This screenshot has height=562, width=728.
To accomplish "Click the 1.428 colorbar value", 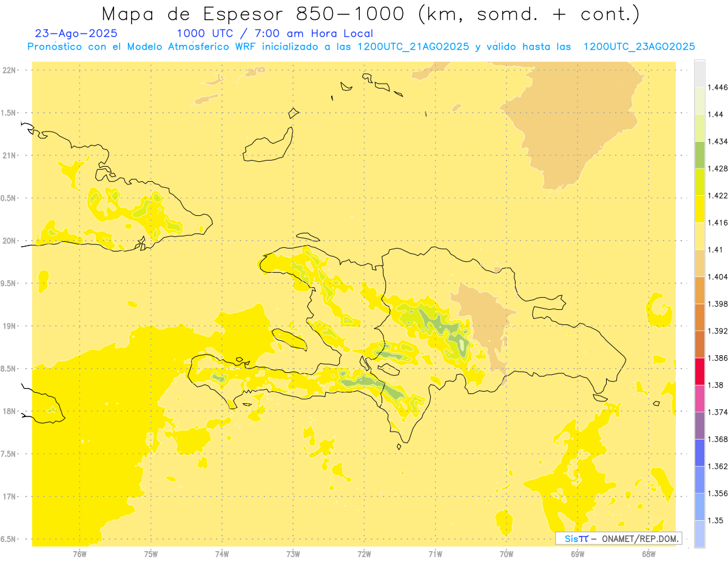I will [717, 169].
